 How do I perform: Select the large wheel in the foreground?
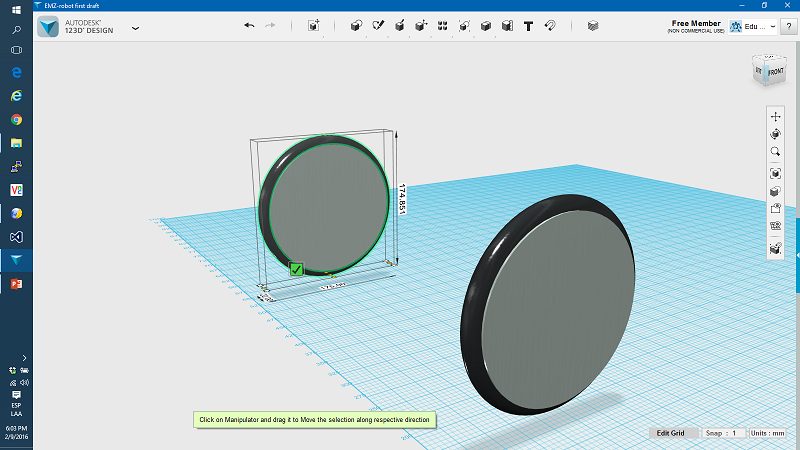coord(547,304)
